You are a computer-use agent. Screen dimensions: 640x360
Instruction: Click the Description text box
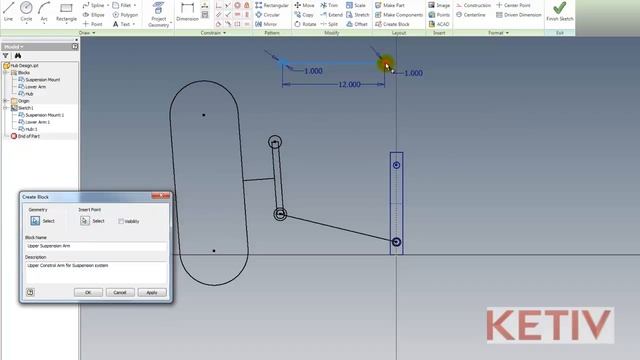point(96,272)
